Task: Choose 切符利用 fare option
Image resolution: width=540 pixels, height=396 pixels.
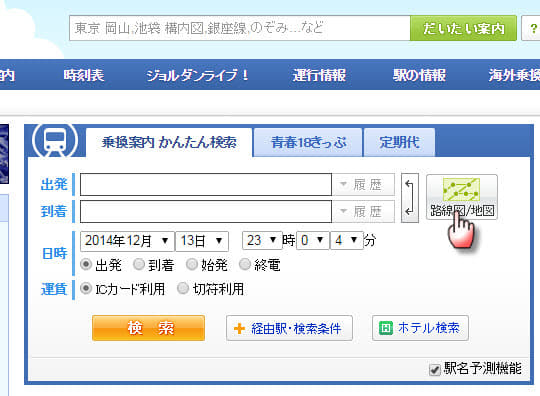Action: 183,288
